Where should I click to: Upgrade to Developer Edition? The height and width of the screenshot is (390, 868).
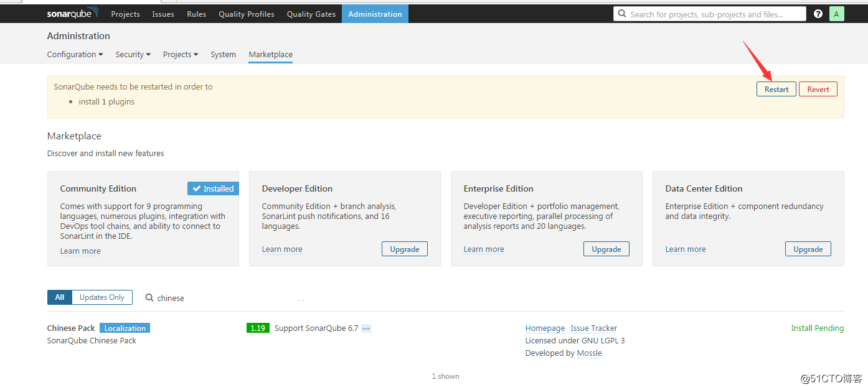405,249
